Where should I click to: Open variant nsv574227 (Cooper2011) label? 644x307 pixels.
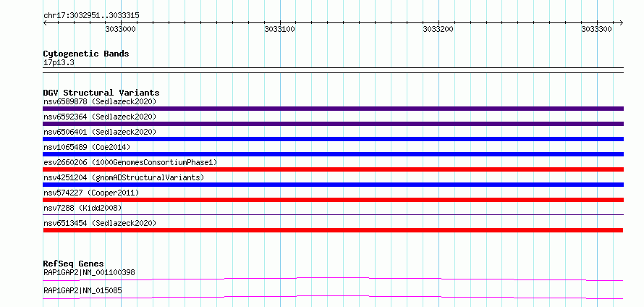(91, 193)
